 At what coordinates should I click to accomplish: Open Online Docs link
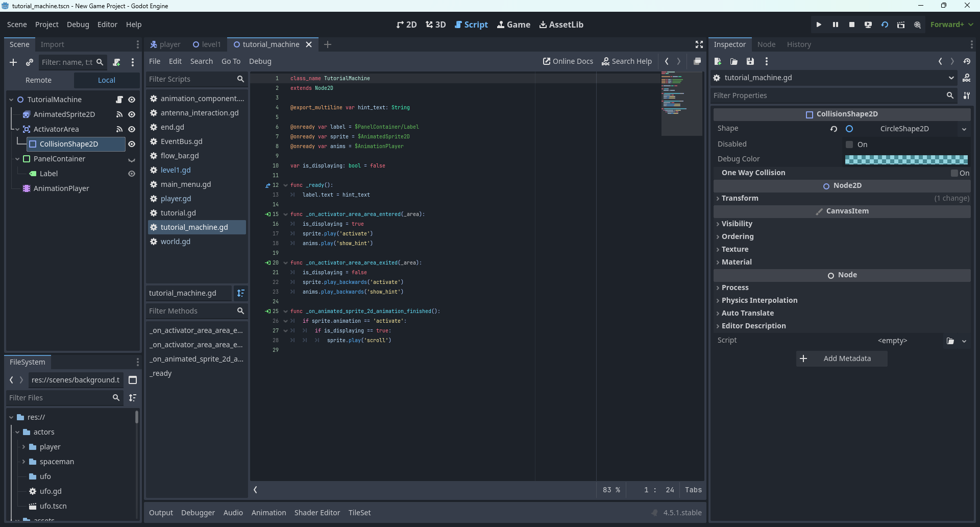(x=568, y=61)
